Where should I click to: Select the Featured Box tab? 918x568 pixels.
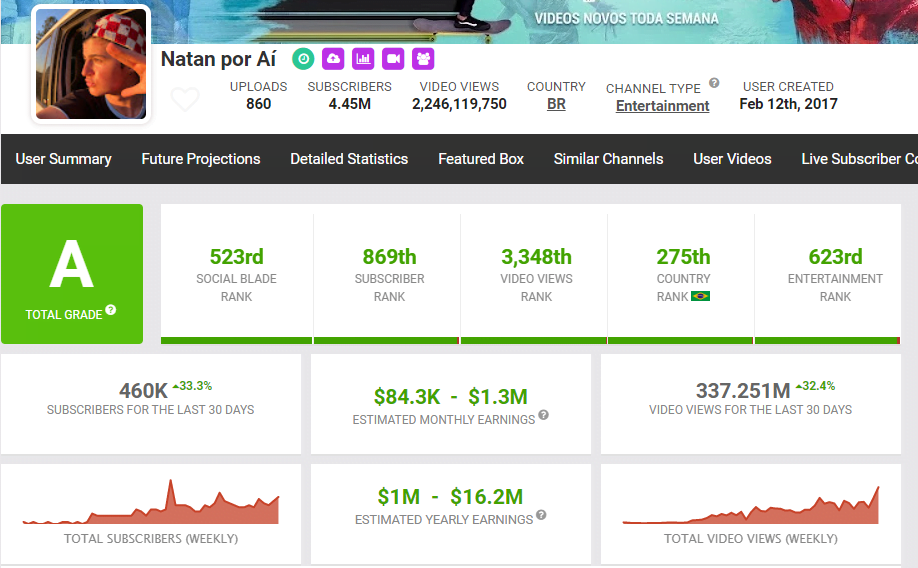481,159
